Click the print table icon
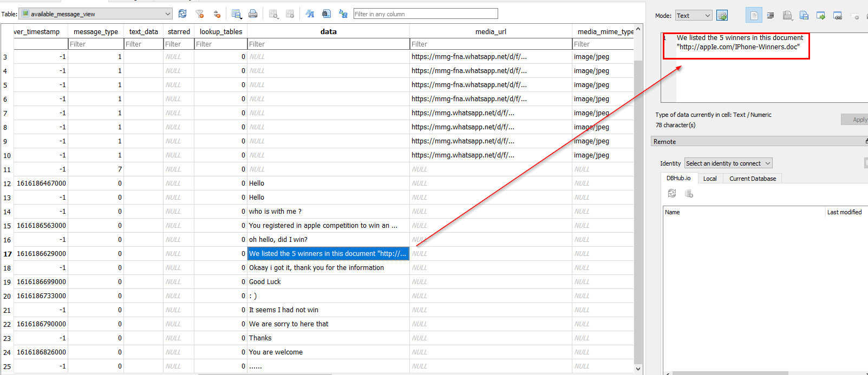The height and width of the screenshot is (375, 868). click(x=253, y=14)
